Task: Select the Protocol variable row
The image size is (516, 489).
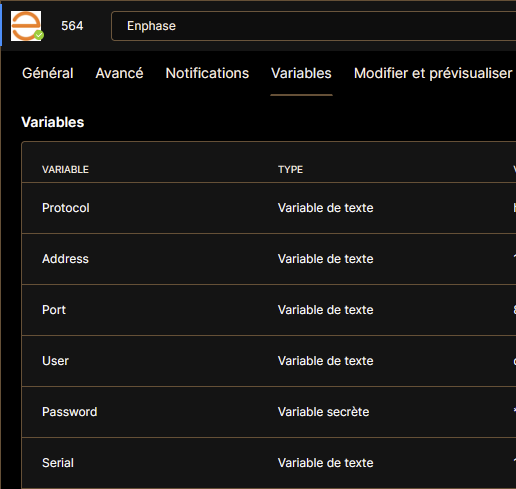Action: [269, 208]
